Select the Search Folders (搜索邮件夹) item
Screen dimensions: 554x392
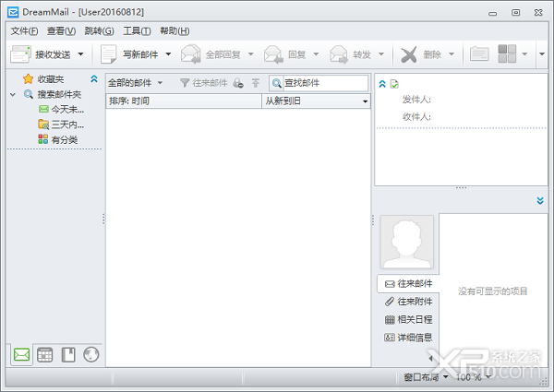(53, 94)
